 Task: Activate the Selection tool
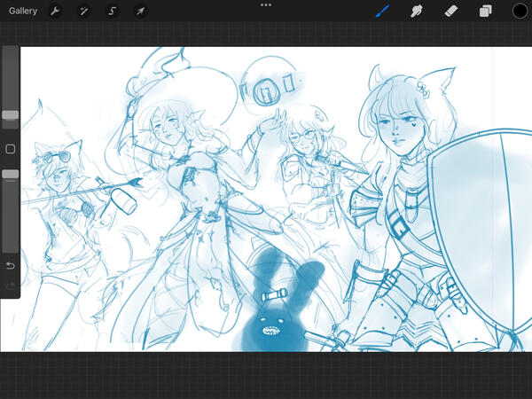tap(112, 12)
